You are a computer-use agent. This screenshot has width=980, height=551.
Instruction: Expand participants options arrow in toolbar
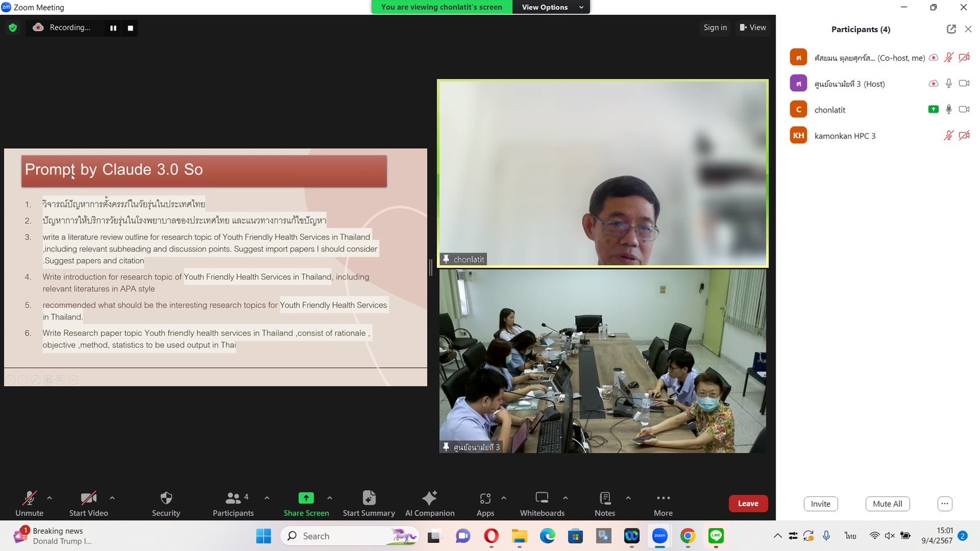267,498
